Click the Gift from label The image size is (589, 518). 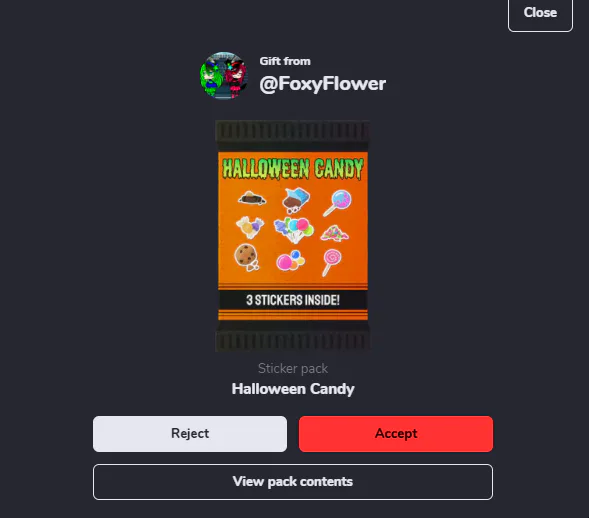point(285,61)
